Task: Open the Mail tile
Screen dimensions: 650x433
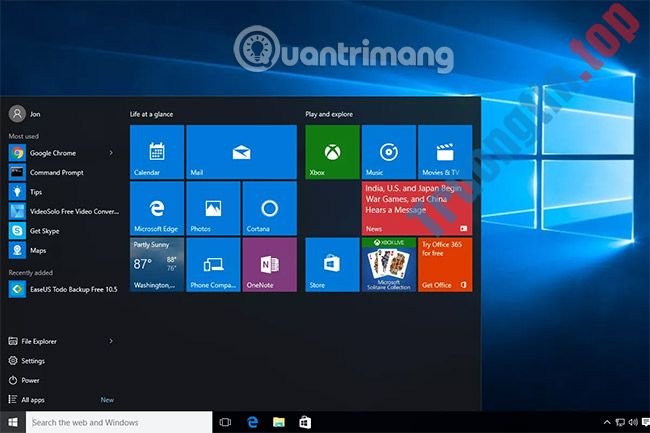Action: point(241,152)
